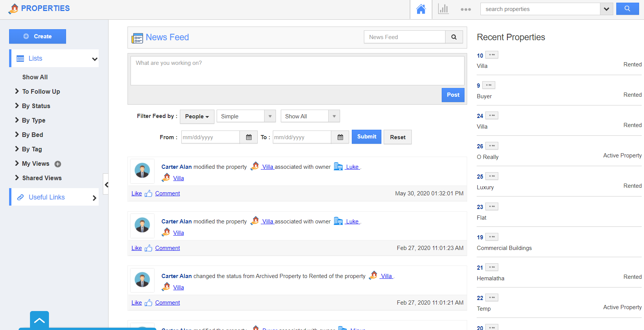Open the Lists sidebar section
This screenshot has width=644, height=330.
pos(54,58)
